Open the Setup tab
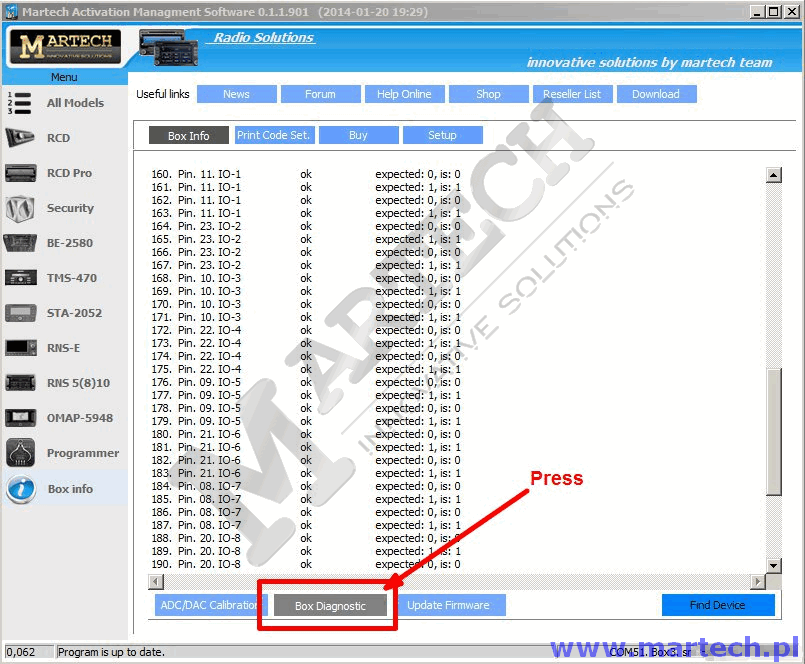The width and height of the screenshot is (805, 664). [443, 135]
